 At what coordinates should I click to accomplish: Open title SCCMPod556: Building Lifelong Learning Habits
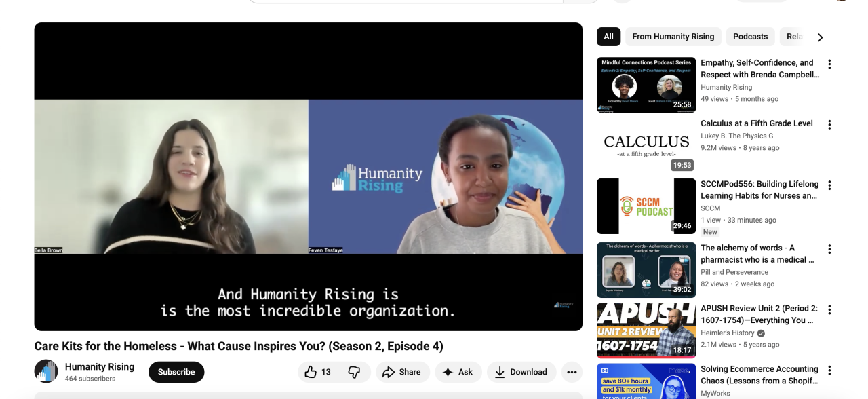[759, 190]
